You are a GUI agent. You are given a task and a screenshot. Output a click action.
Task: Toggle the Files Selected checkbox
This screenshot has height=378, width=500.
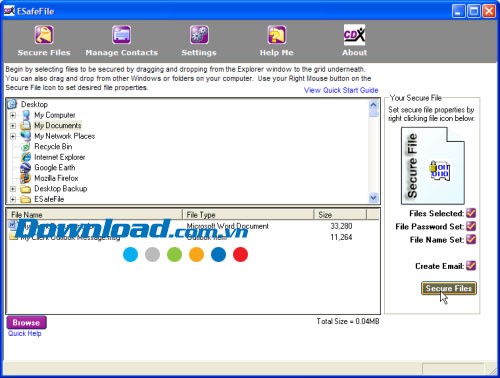click(471, 213)
